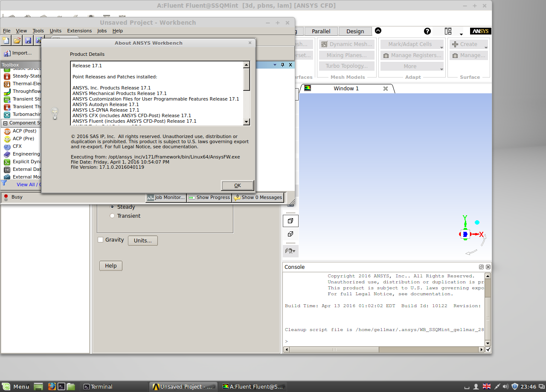Click the Thermal-Electric toolbox item
Screen dimensions: 546x392
click(x=22, y=84)
